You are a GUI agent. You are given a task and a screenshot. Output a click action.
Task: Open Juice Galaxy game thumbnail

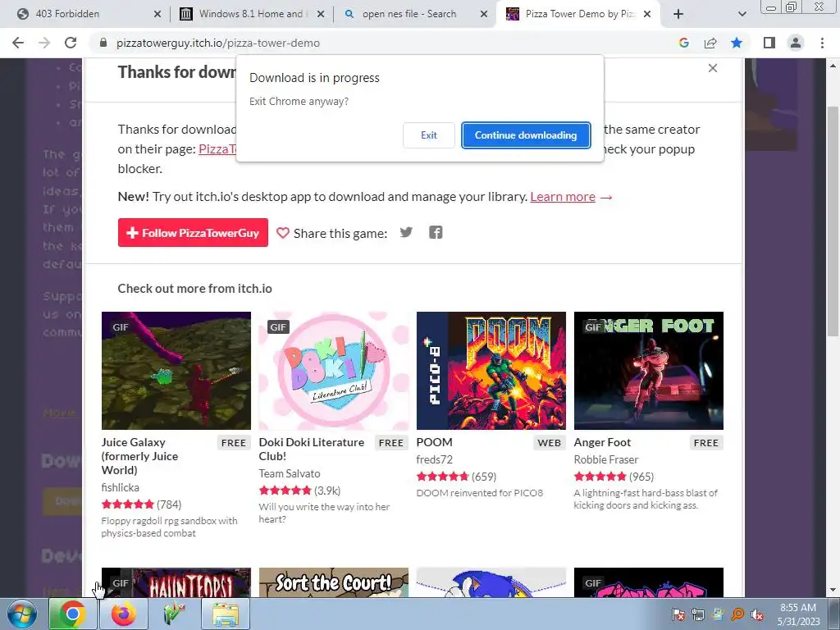click(176, 370)
